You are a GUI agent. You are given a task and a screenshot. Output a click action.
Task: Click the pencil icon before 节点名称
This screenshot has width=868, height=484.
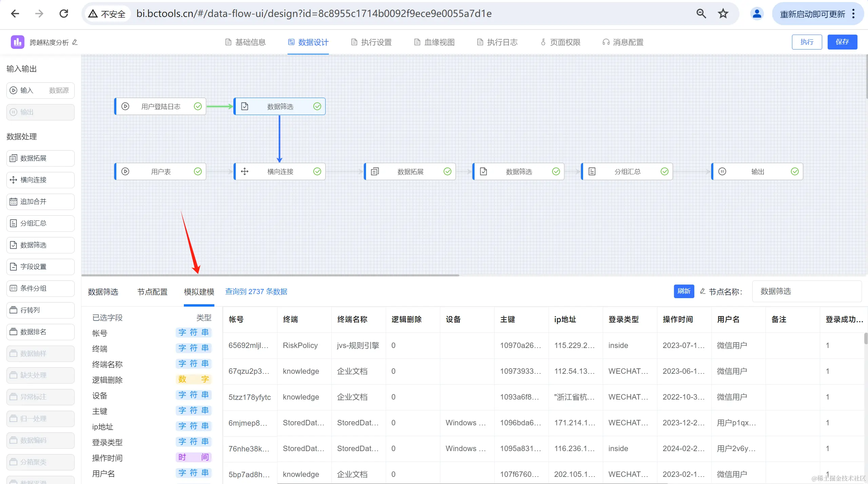[x=703, y=291]
